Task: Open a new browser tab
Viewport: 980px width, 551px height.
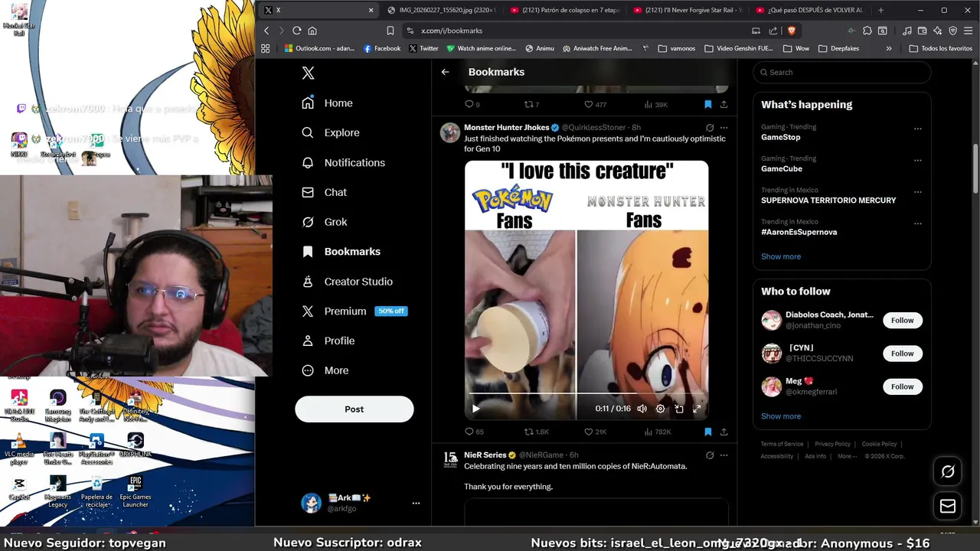Action: pyautogui.click(x=880, y=10)
